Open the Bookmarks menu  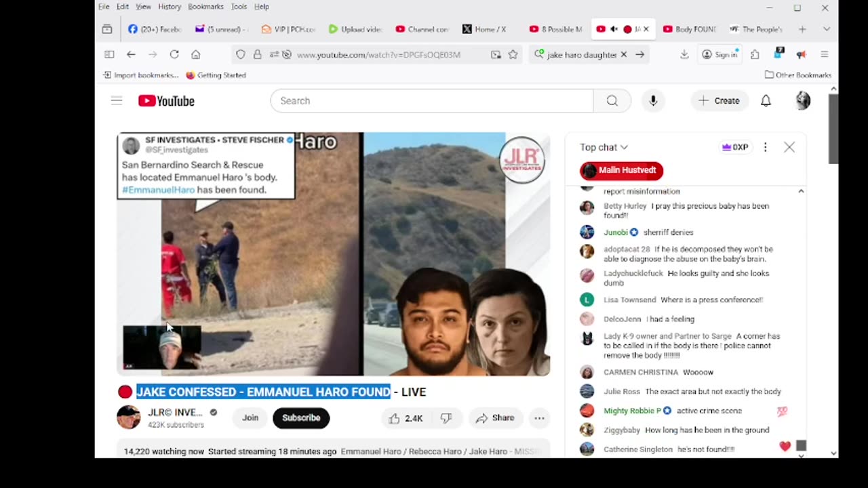coord(205,7)
